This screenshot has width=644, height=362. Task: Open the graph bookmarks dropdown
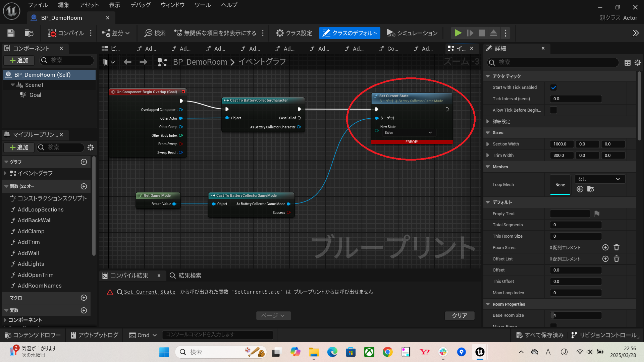(108, 62)
